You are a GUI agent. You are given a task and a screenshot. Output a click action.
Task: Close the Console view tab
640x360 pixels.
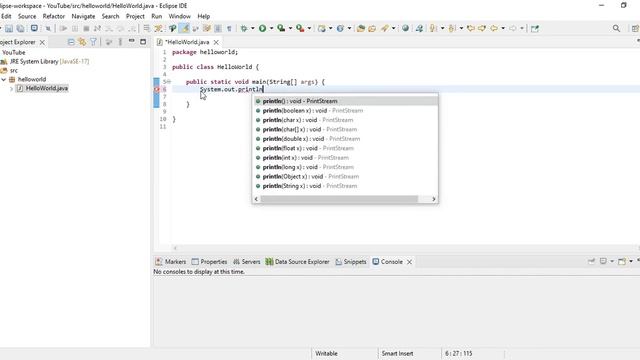pos(409,262)
